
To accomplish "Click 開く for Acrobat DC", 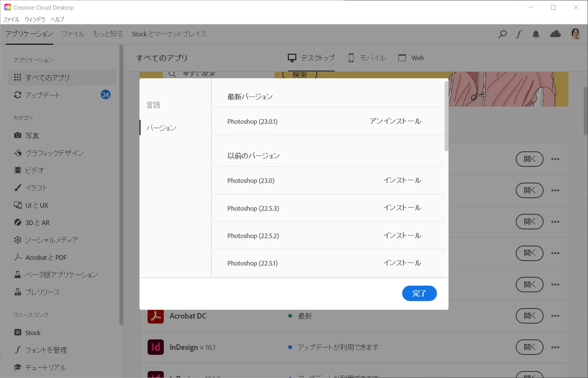I will tap(530, 316).
